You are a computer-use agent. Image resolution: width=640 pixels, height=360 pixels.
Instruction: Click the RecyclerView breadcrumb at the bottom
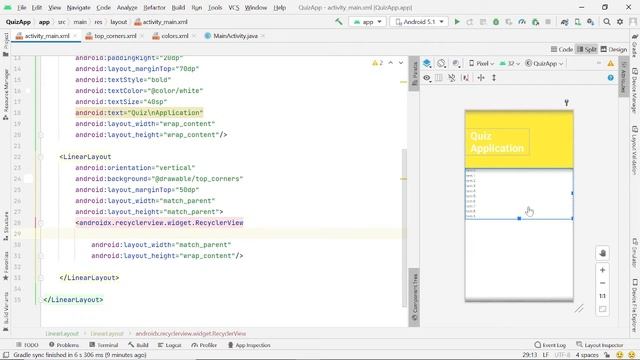191,333
